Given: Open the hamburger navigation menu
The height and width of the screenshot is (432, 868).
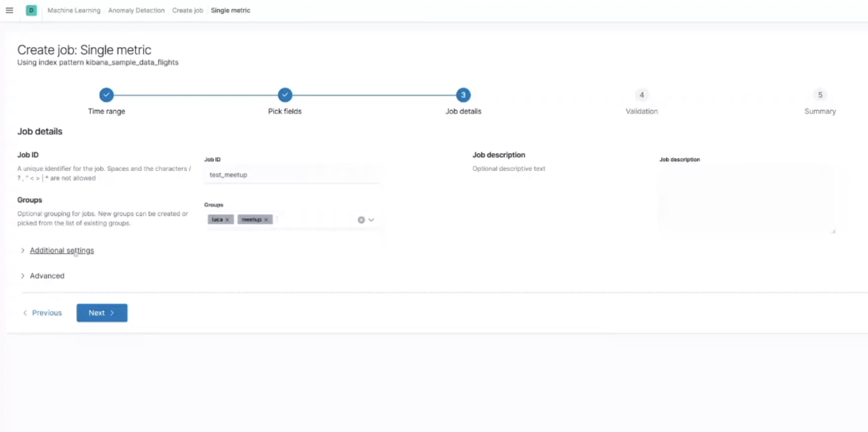Looking at the screenshot, I should 9,11.
